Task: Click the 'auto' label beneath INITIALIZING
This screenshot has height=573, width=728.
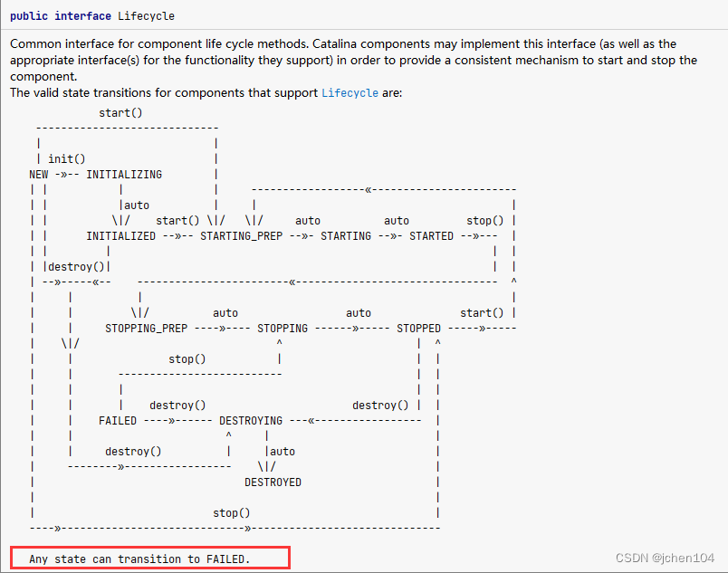Action: pos(137,205)
